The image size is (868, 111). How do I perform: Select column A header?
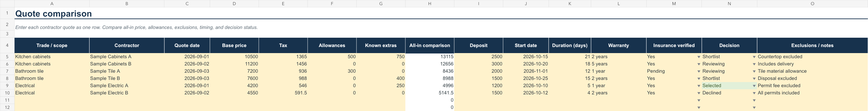point(52,3)
